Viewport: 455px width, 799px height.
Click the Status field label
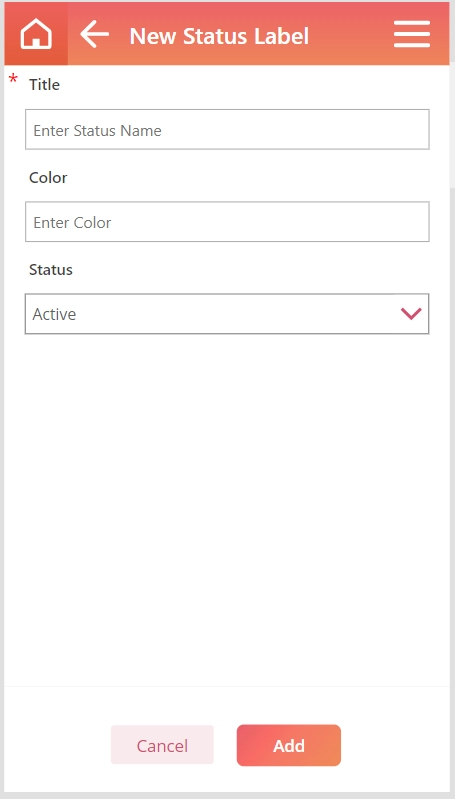[50, 270]
